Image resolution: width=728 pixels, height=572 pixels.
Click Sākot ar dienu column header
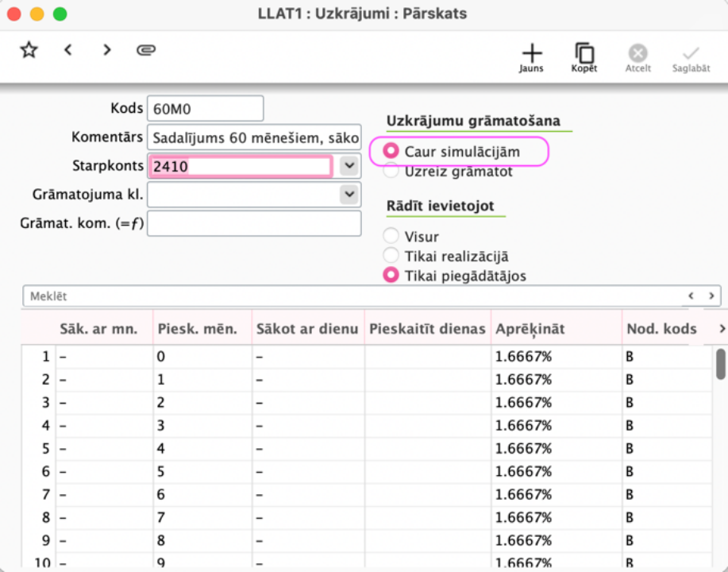[307, 329]
